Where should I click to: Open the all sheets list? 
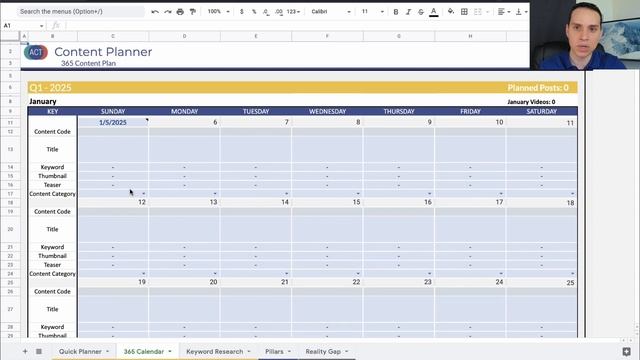39,351
